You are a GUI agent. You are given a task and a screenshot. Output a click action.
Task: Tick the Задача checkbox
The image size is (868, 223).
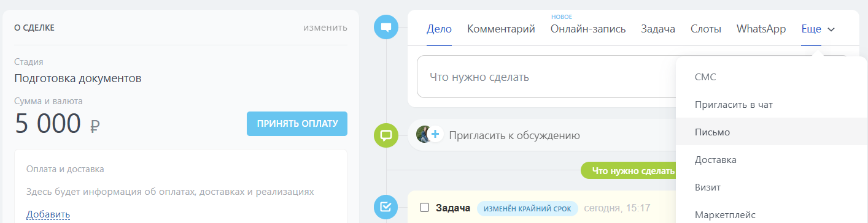click(424, 208)
